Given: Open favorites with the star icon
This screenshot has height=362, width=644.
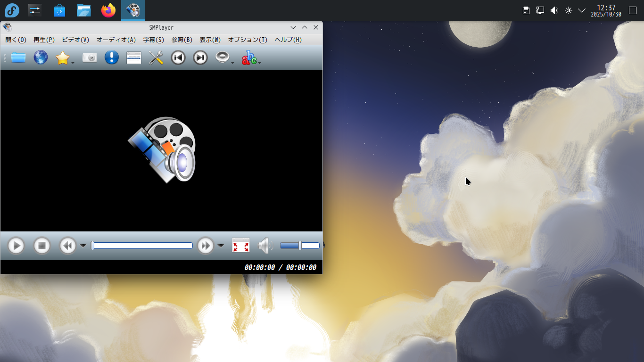Looking at the screenshot, I should point(62,58).
